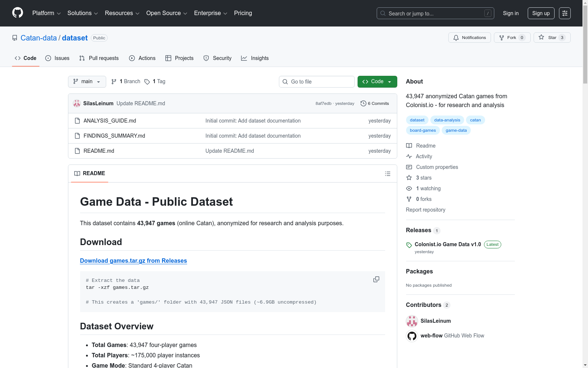Screen dimensions: 588x368
Task: Click the search magnifier in header
Action: (383, 13)
